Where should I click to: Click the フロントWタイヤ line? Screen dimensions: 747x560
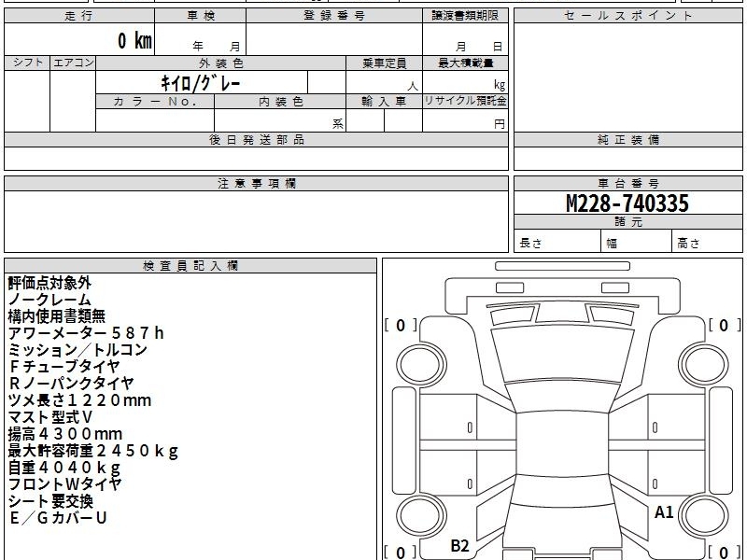click(64, 484)
